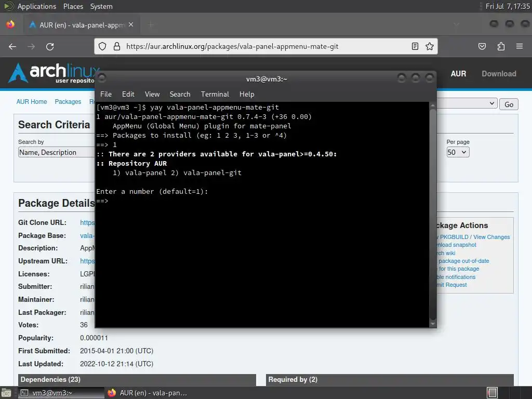The width and height of the screenshot is (532, 399).
Task: Open AUR Home link
Action: [32, 102]
